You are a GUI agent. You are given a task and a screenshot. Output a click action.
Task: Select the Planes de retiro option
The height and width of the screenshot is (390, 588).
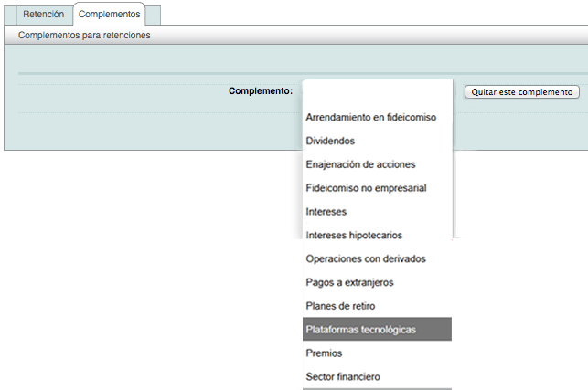pyautogui.click(x=340, y=306)
